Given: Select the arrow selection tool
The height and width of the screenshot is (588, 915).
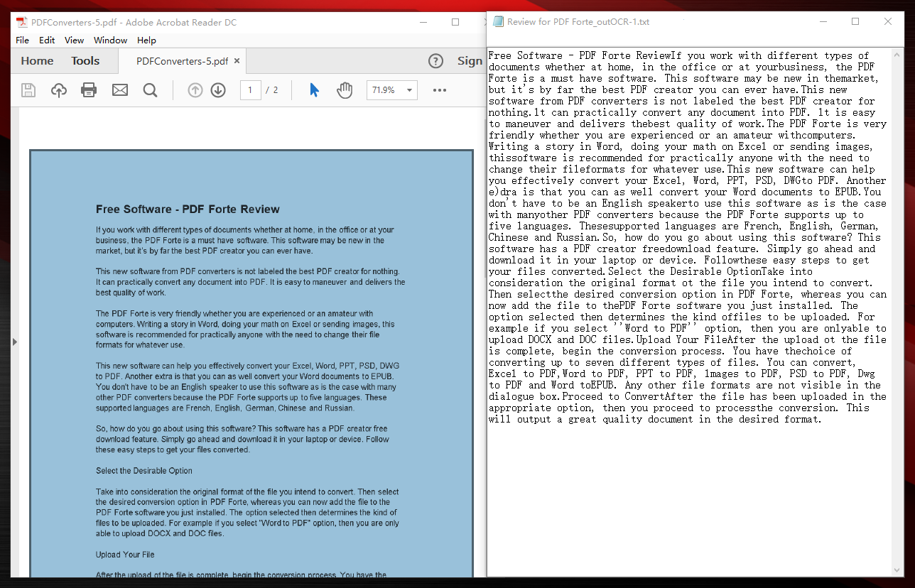Looking at the screenshot, I should pyautogui.click(x=314, y=90).
